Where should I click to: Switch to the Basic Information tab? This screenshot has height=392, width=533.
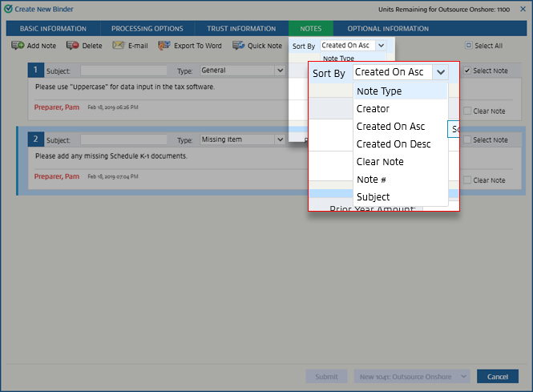click(53, 28)
